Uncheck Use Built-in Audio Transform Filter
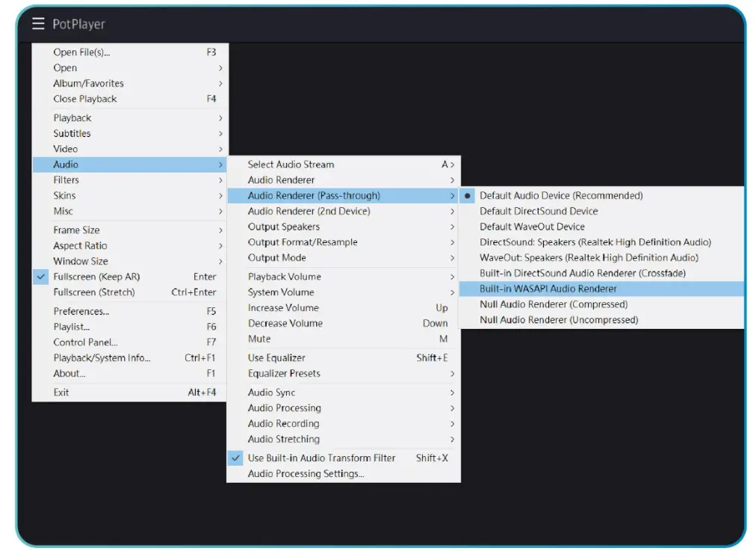This screenshot has height=554, width=756. [323, 458]
